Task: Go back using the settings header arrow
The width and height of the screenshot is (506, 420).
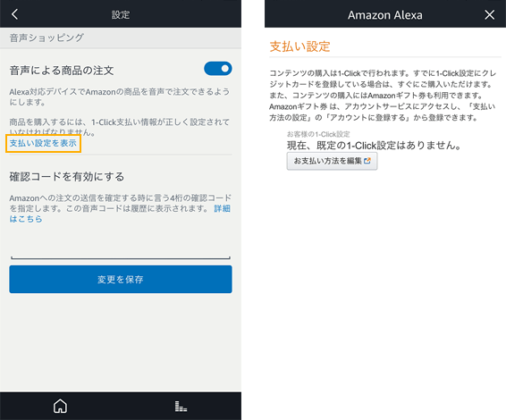Action: [x=15, y=14]
